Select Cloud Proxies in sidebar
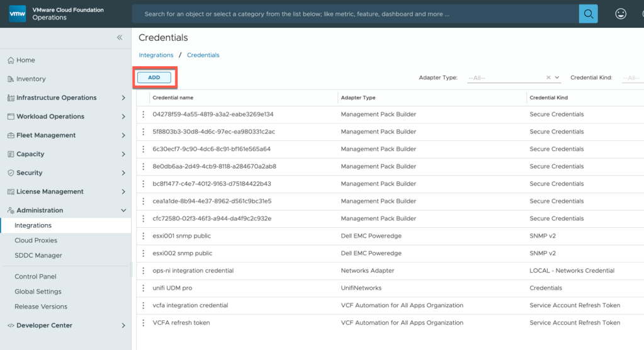This screenshot has width=644, height=350. click(36, 240)
